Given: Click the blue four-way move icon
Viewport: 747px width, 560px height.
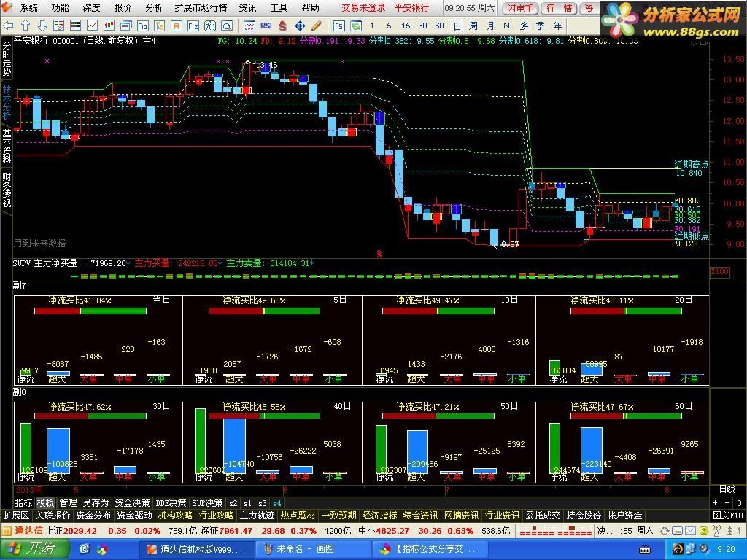Looking at the screenshot, I should point(300,26).
